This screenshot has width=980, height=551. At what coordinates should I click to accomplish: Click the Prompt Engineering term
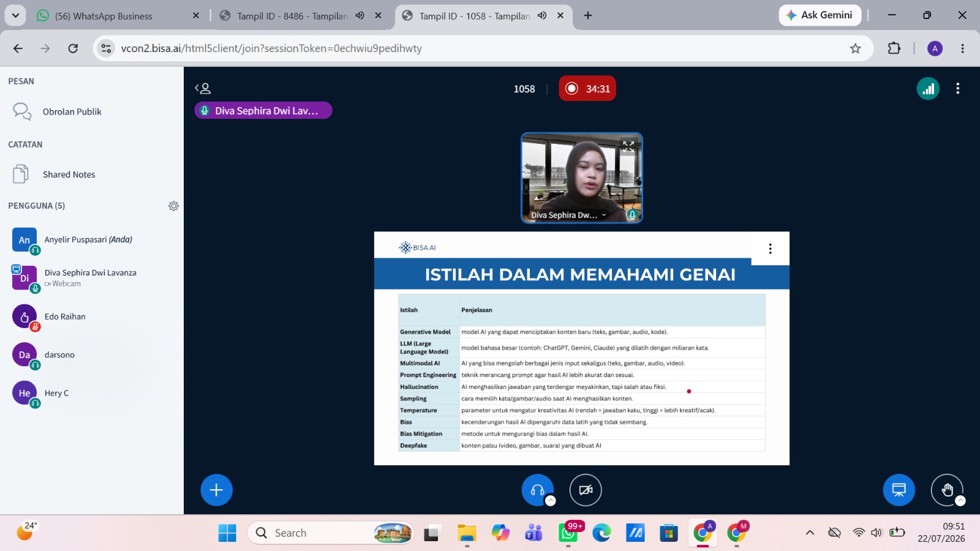[428, 375]
